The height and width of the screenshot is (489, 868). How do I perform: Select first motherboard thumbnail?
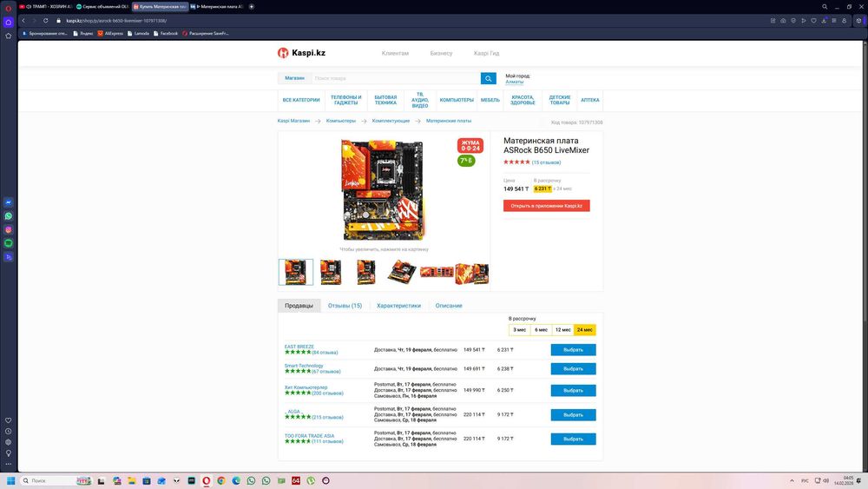tap(296, 272)
